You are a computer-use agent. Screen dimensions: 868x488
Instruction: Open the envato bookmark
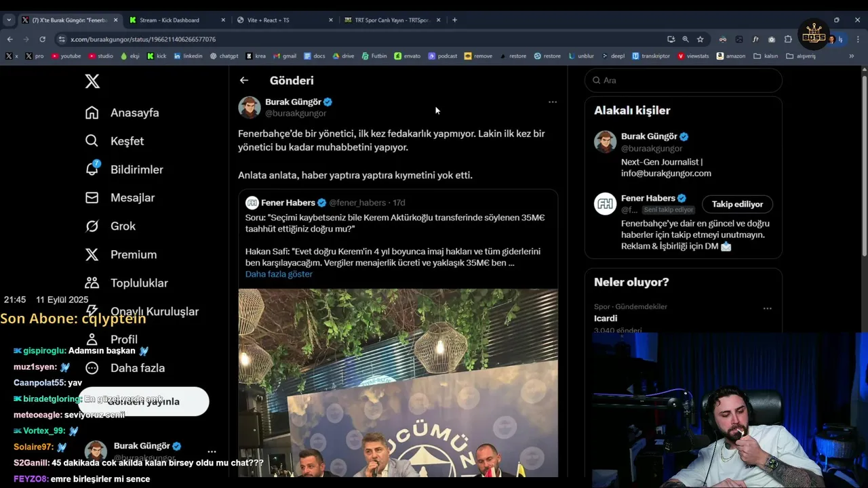(408, 56)
